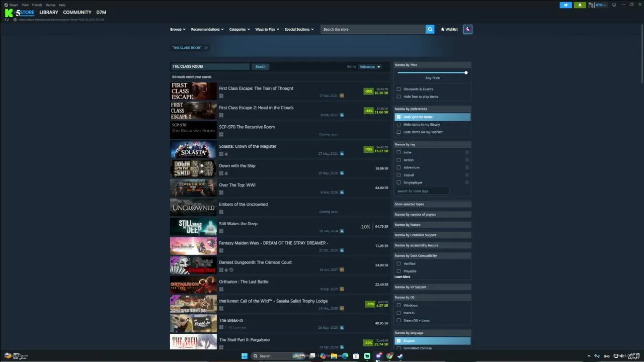
Task: Click the search for more tags field
Action: pyautogui.click(x=422, y=191)
